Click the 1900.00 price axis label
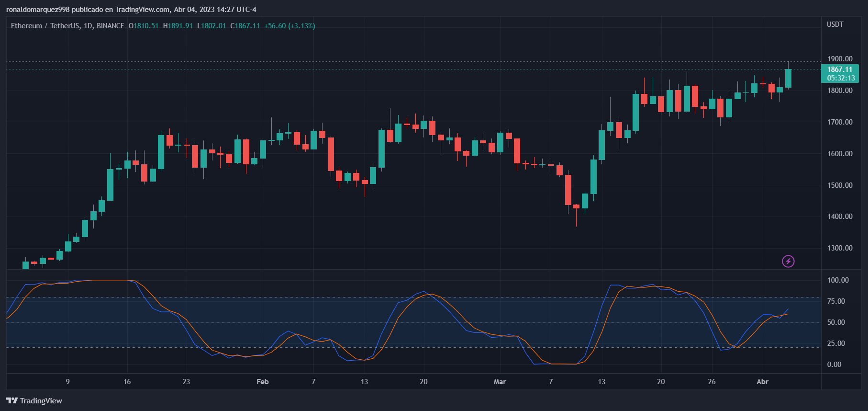The height and width of the screenshot is (411, 868). 840,59
